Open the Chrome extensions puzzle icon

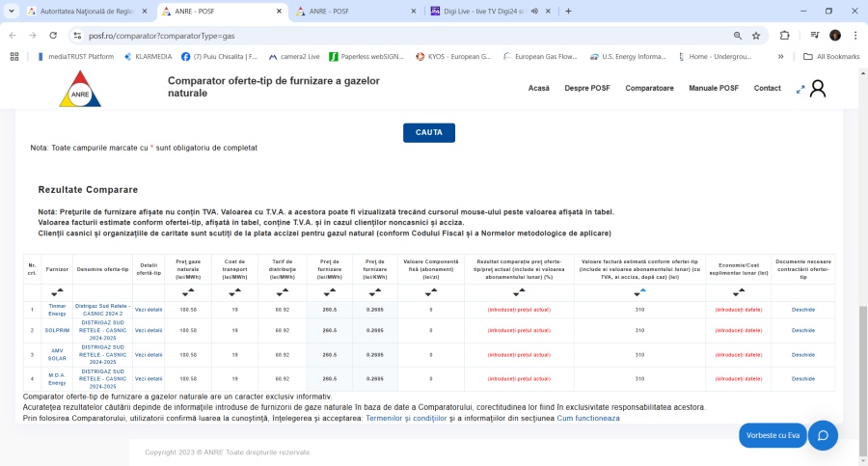(x=784, y=35)
